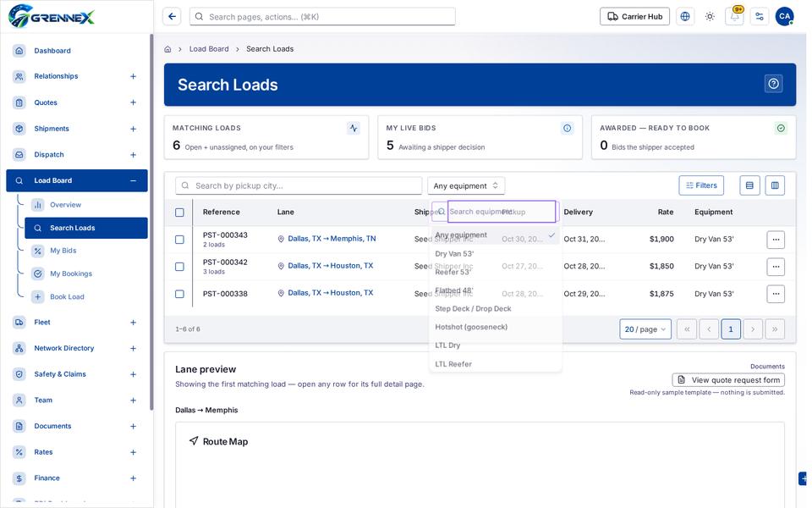This screenshot has width=812, height=508.
Task: Click View quote request form button
Action: tap(728, 380)
